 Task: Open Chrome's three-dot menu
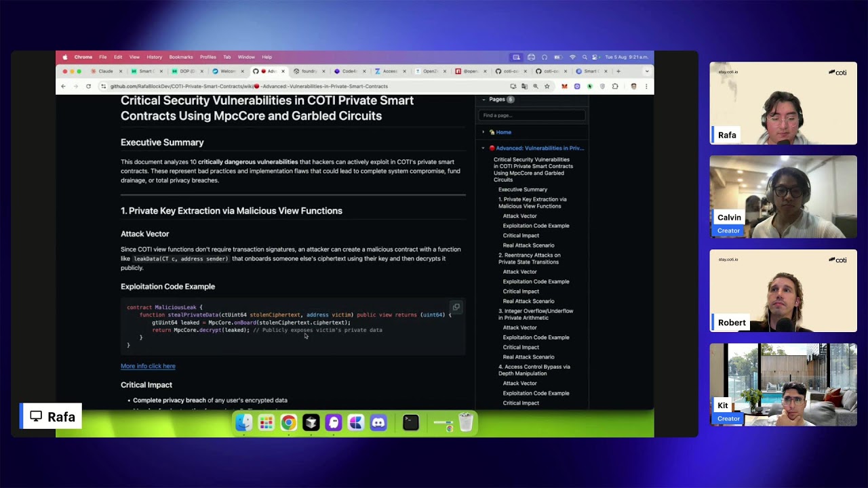tap(646, 86)
